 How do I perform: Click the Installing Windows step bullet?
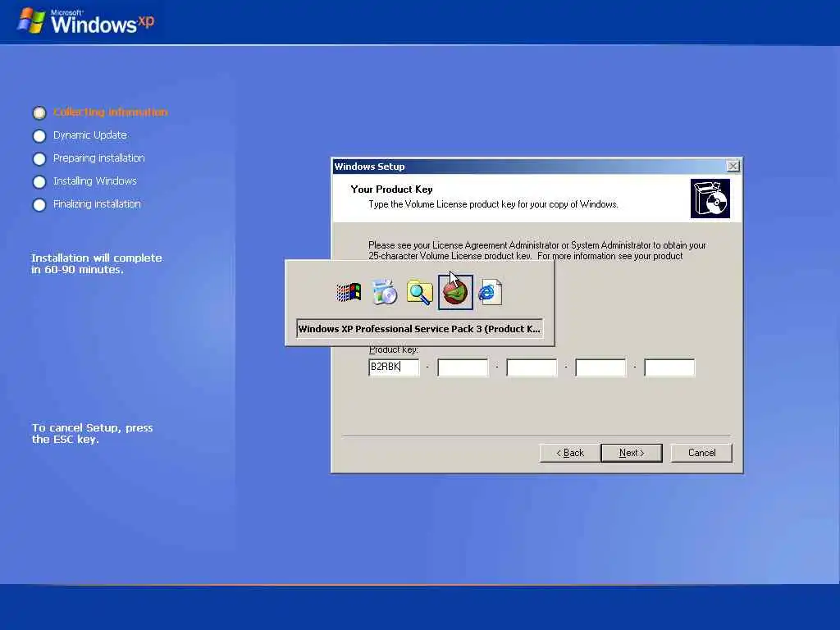39,182
